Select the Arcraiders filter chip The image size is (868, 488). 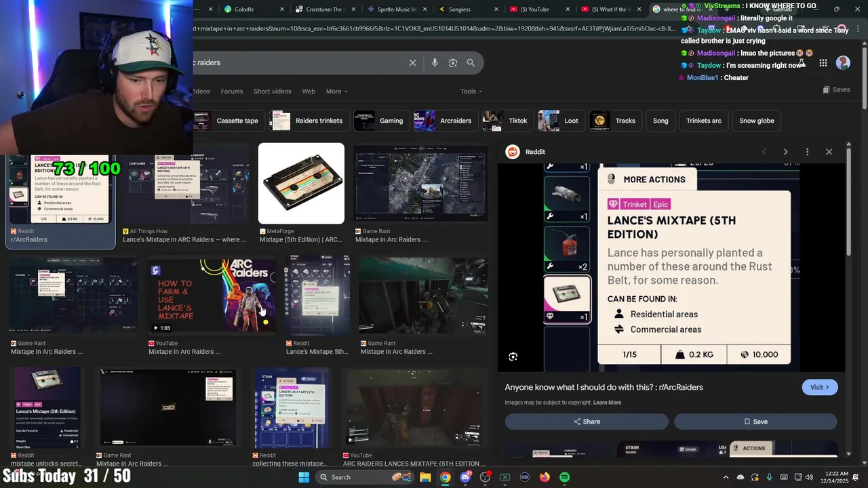tap(446, 121)
